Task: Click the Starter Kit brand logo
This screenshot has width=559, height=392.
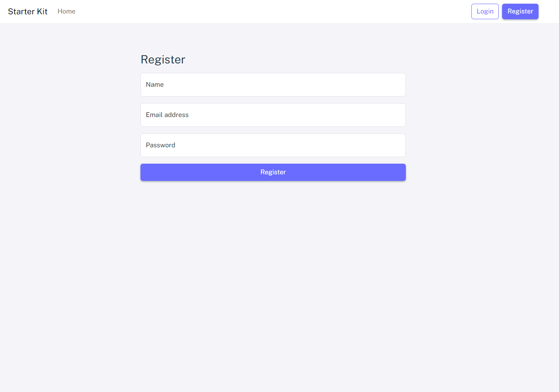Action: point(28,11)
